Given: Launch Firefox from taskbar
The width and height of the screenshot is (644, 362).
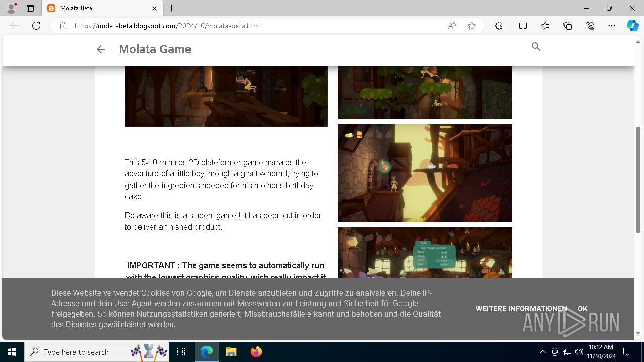Looking at the screenshot, I should point(256,352).
